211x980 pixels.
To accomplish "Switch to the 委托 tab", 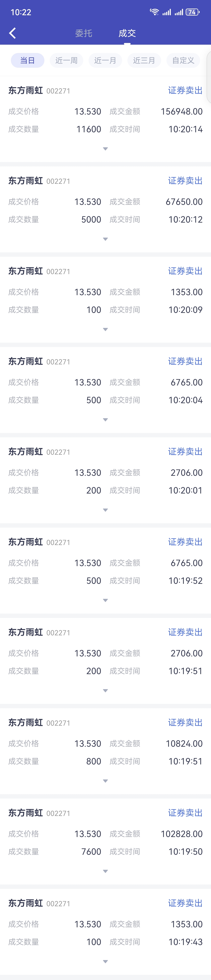I will coord(83,33).
